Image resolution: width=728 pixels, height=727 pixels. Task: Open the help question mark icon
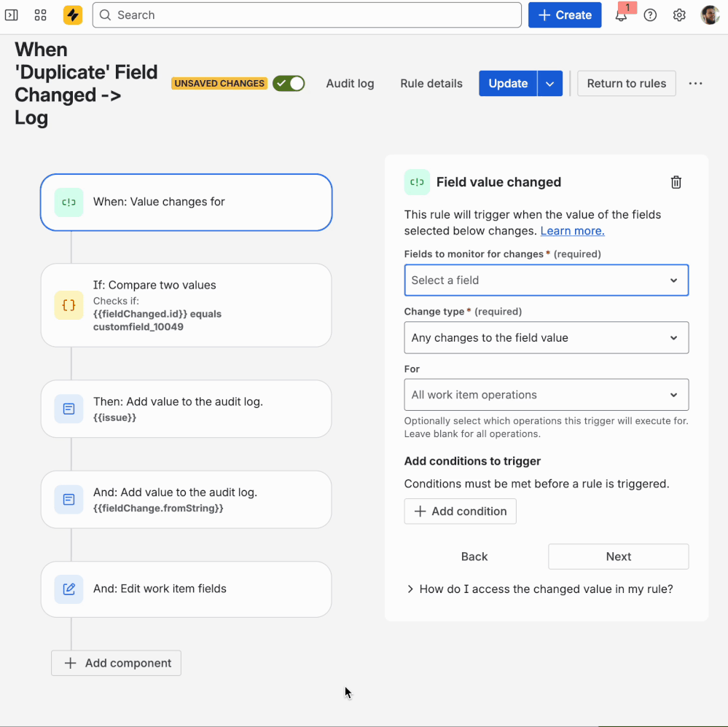tap(650, 15)
